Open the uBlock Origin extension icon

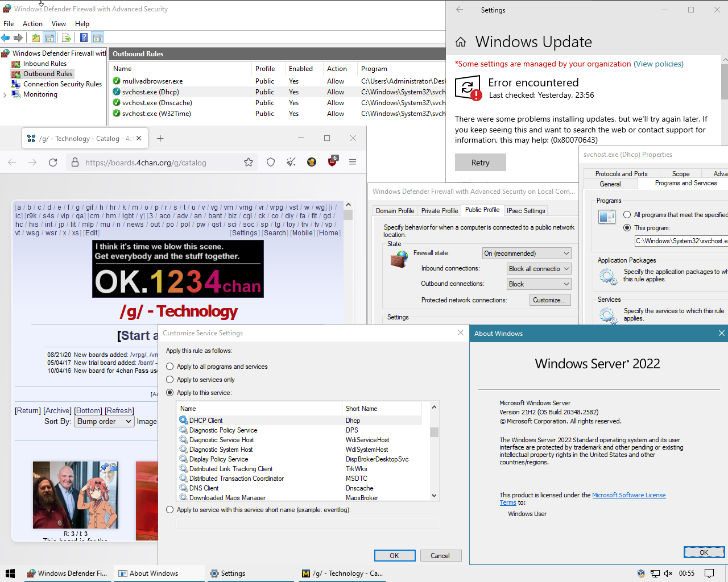(333, 162)
